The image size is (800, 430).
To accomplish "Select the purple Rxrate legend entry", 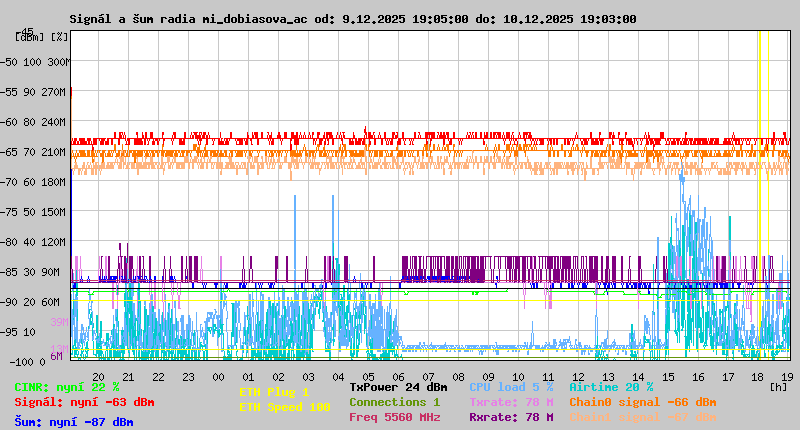I will 510,417.
